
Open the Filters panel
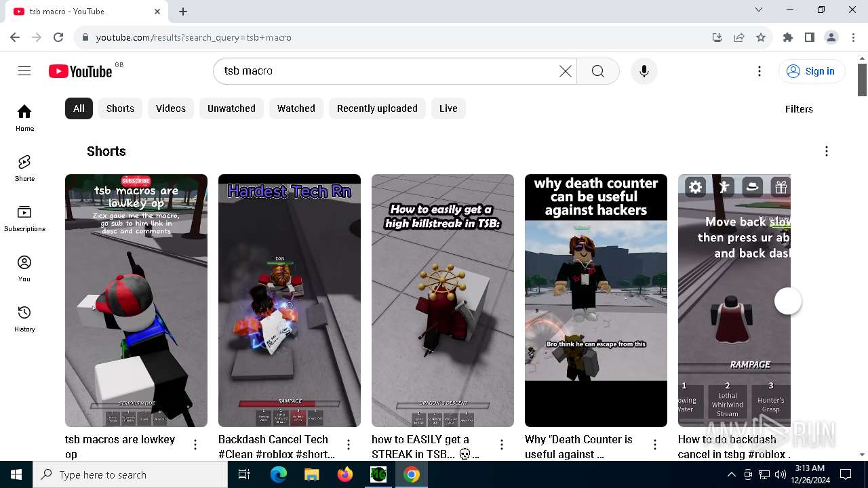pos(799,109)
